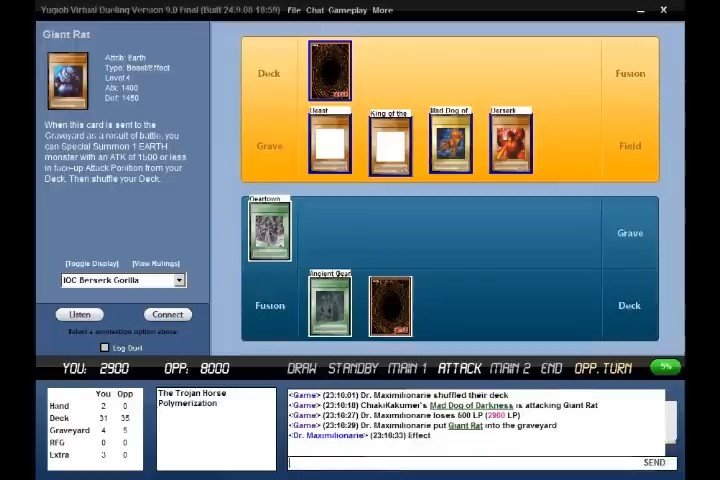Switch to Main 2 phase
Viewport: 720px width, 480px height.
click(510, 368)
